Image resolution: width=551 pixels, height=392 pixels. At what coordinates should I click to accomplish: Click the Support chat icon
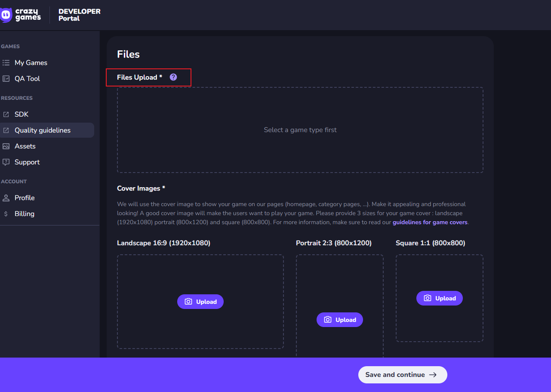tap(6, 162)
